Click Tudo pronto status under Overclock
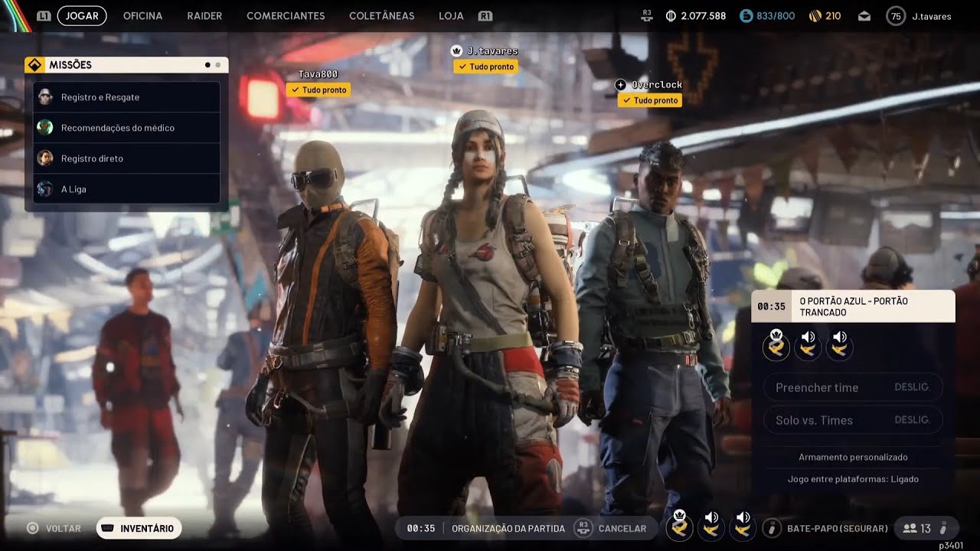Image resolution: width=980 pixels, height=551 pixels. (x=650, y=100)
